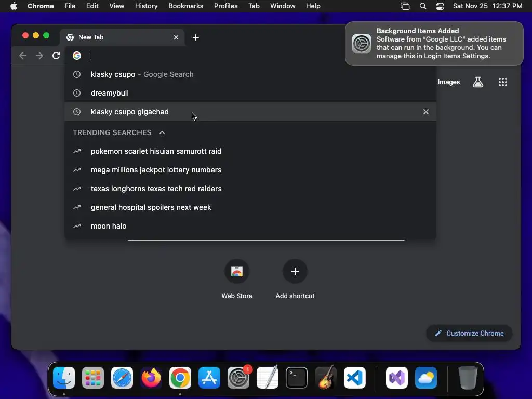Remove the klasky csupo gigachad suggestion
Image resolution: width=532 pixels, height=399 pixels.
click(426, 112)
